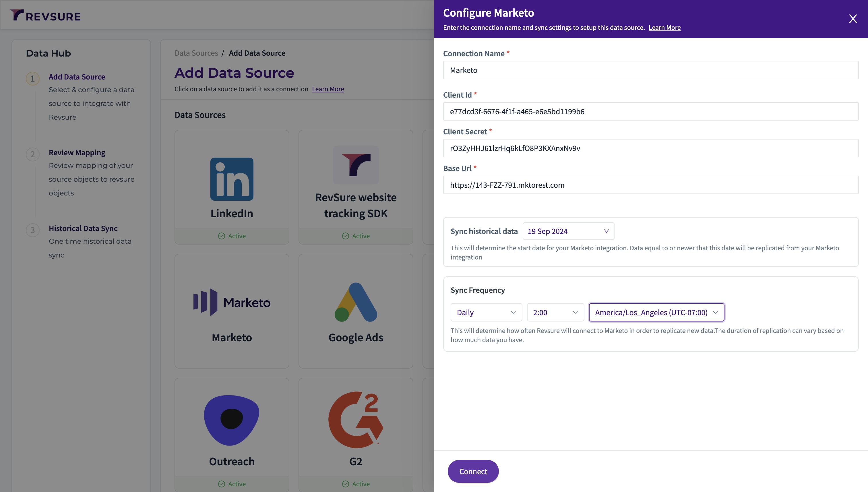The height and width of the screenshot is (492, 868).
Task: Click into the Client Secret field
Action: click(650, 148)
